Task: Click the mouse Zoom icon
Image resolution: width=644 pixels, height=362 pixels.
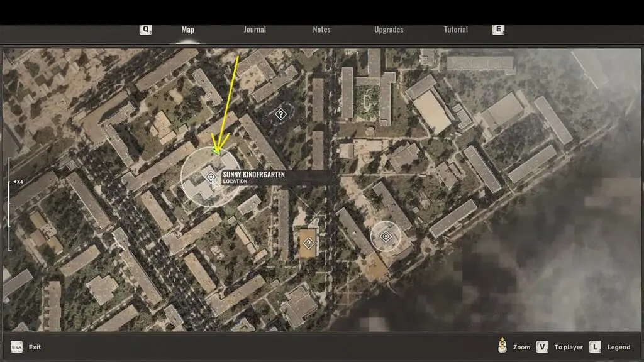Action: [x=502, y=346]
